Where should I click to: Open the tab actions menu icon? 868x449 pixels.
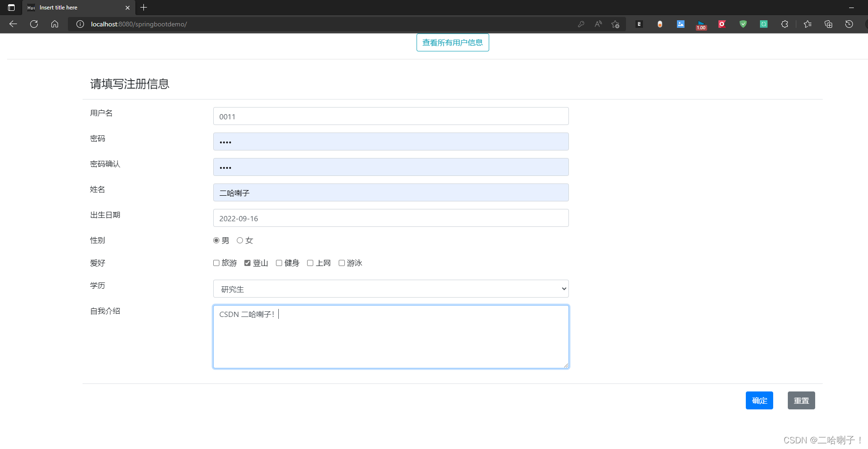11,8
